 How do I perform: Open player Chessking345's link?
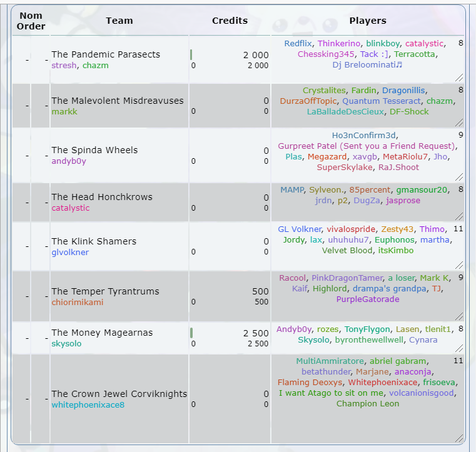coord(326,54)
